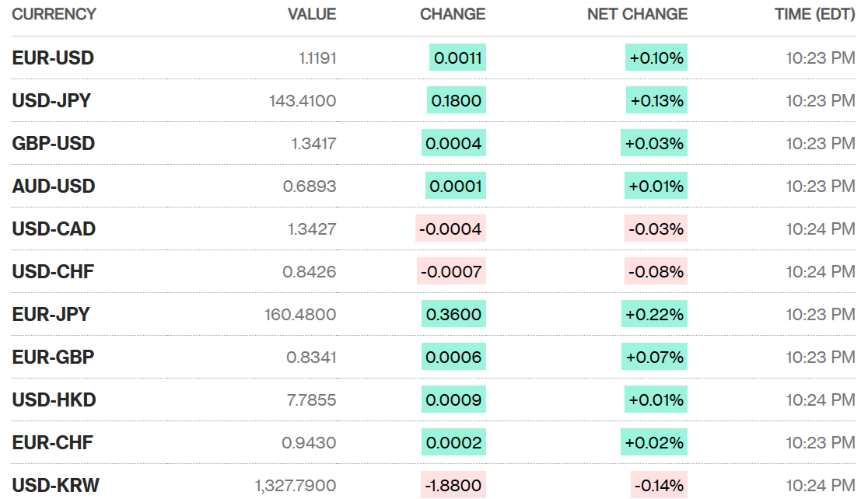This screenshot has width=868, height=499.
Task: Click the GBP-USD currency link
Action: 54,144
